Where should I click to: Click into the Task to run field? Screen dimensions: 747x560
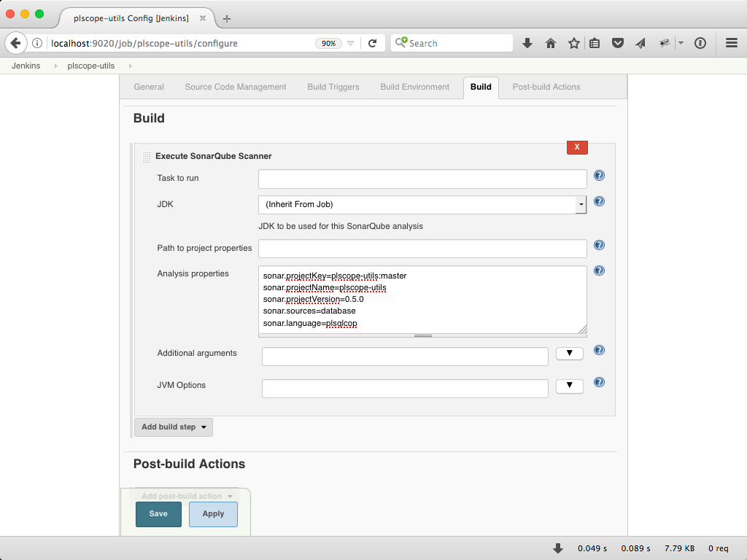pos(422,179)
